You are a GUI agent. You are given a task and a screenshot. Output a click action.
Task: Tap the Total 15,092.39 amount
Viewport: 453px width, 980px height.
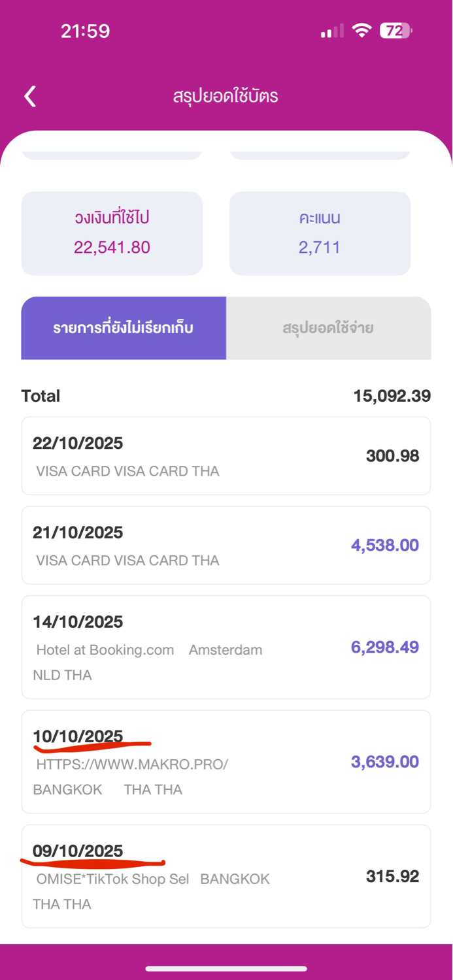392,396
